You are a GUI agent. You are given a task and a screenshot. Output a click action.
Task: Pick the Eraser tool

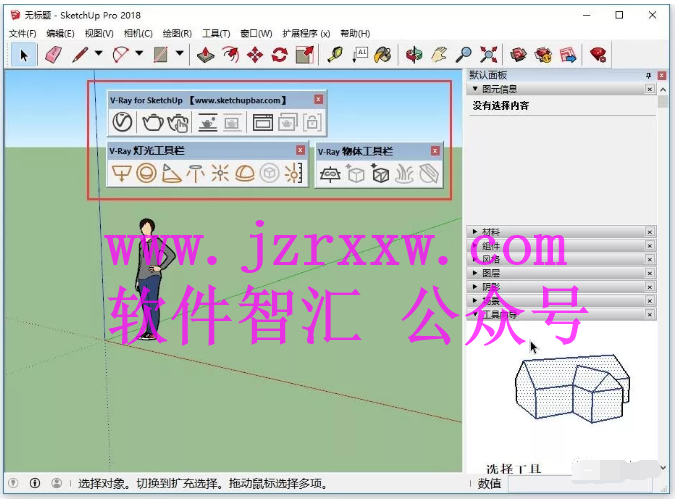click(x=53, y=55)
